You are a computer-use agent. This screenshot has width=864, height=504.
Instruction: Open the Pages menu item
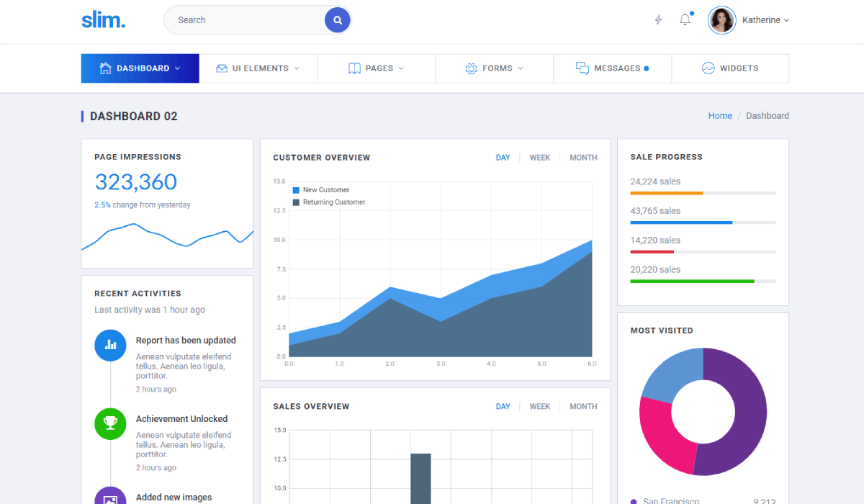click(x=377, y=68)
